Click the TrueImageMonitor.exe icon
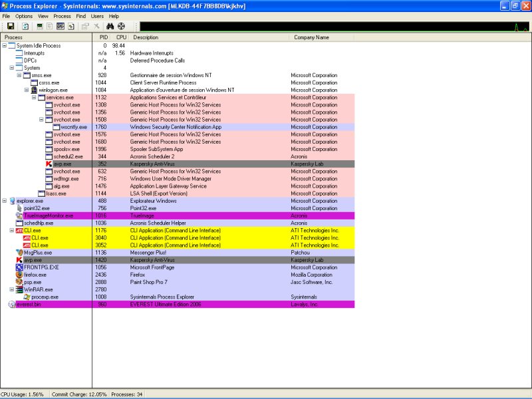Image resolution: width=532 pixels, height=399 pixels. pos(19,215)
